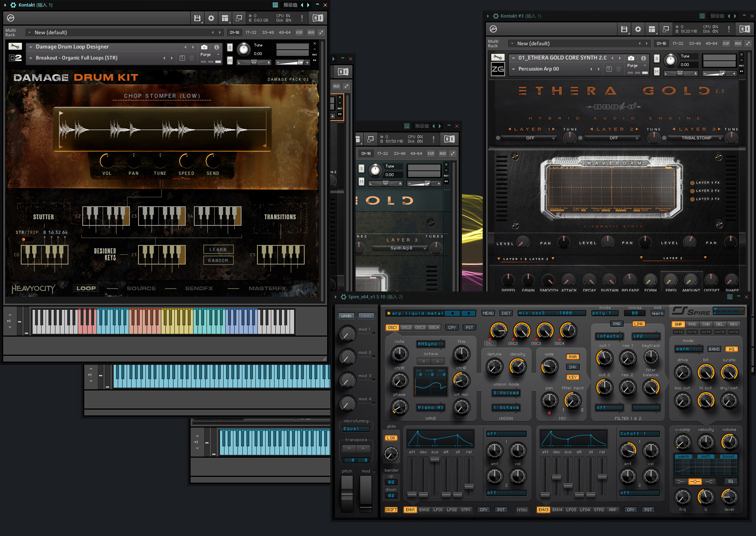Open wrench edit icon of Damage instrument

point(15,46)
